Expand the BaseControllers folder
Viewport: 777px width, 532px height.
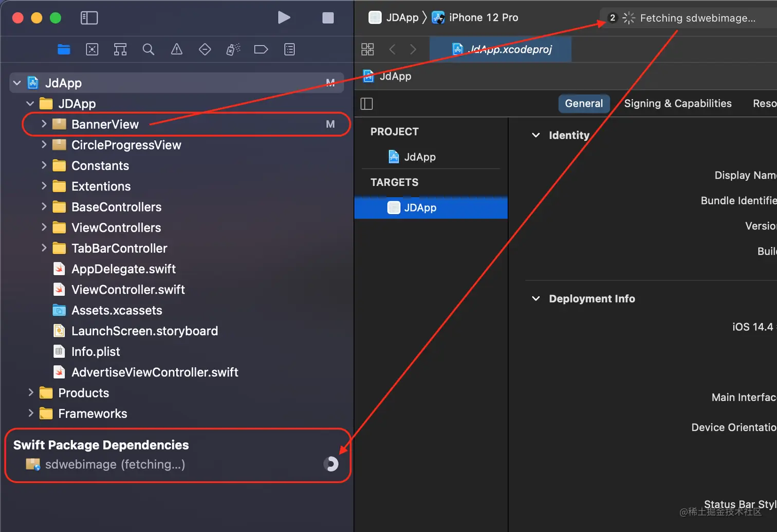44,206
